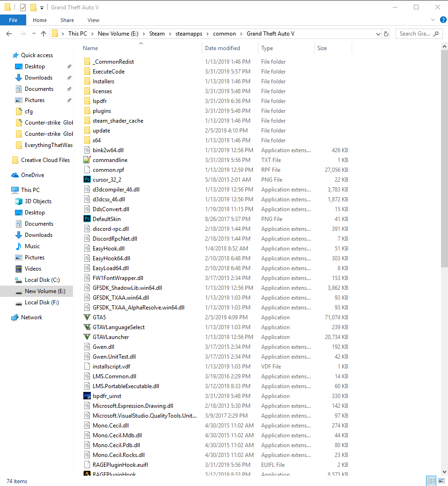Click the Local Disk (C:) drive icon
The width and height of the screenshot is (448, 486).
pos(19,280)
